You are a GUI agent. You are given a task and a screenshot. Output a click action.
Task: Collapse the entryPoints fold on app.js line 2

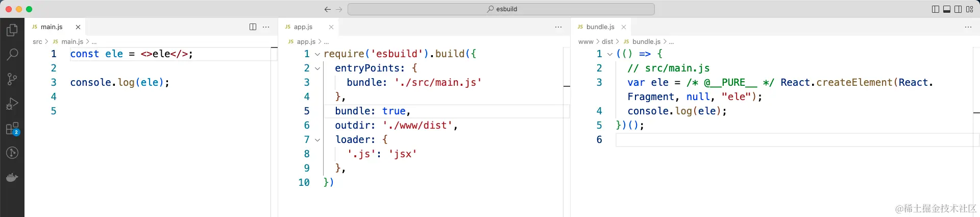[x=317, y=68]
